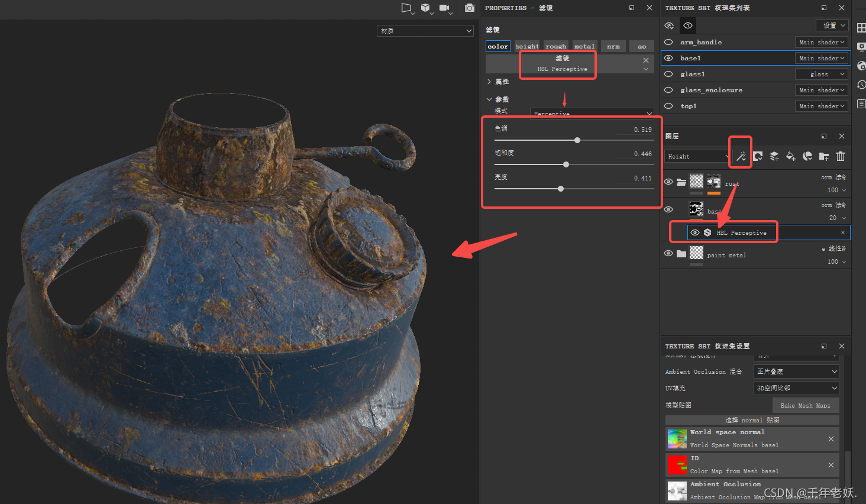Open the history clock icon on right sidebar
Image resolution: width=866 pixels, height=504 pixels.
861,85
